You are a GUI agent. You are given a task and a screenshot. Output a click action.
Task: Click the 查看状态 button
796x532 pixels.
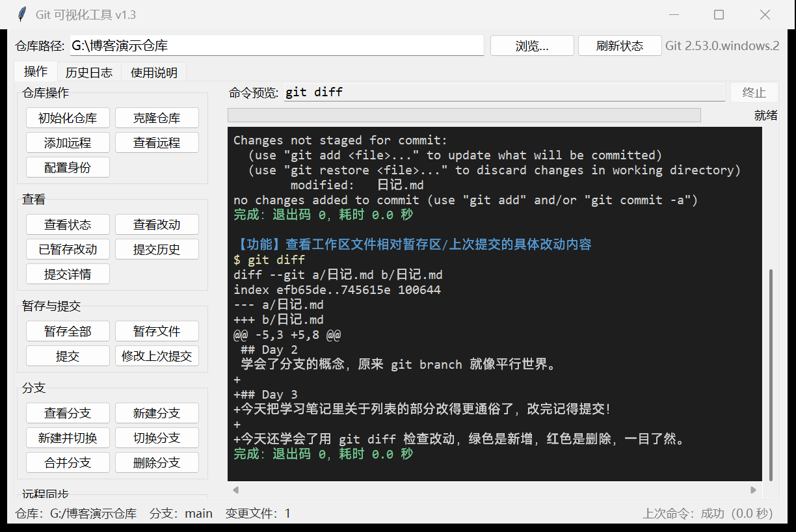pos(68,225)
